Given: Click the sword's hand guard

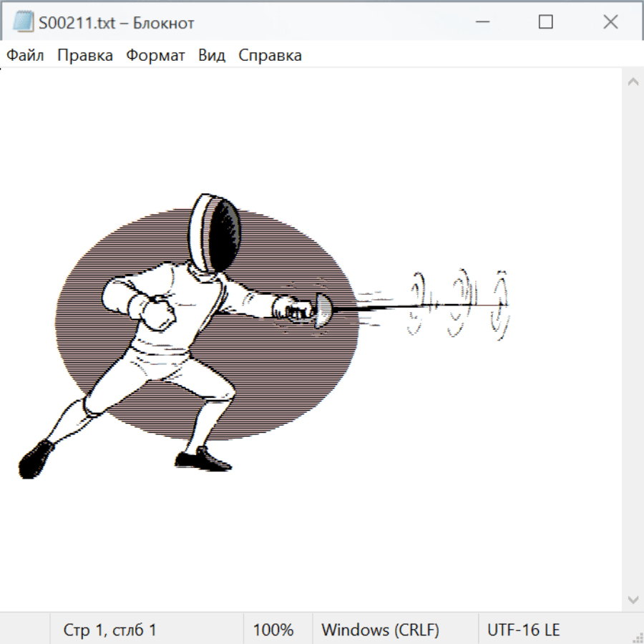Looking at the screenshot, I should pos(323,308).
